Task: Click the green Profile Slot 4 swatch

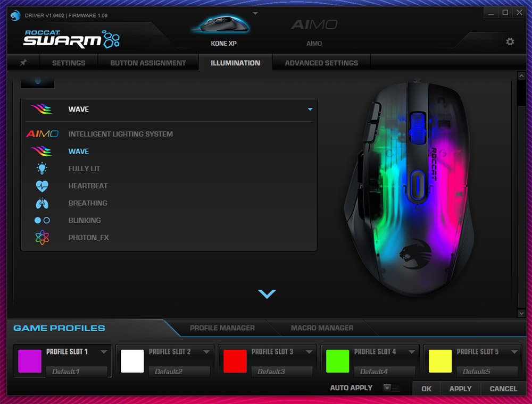Action: pos(338,361)
